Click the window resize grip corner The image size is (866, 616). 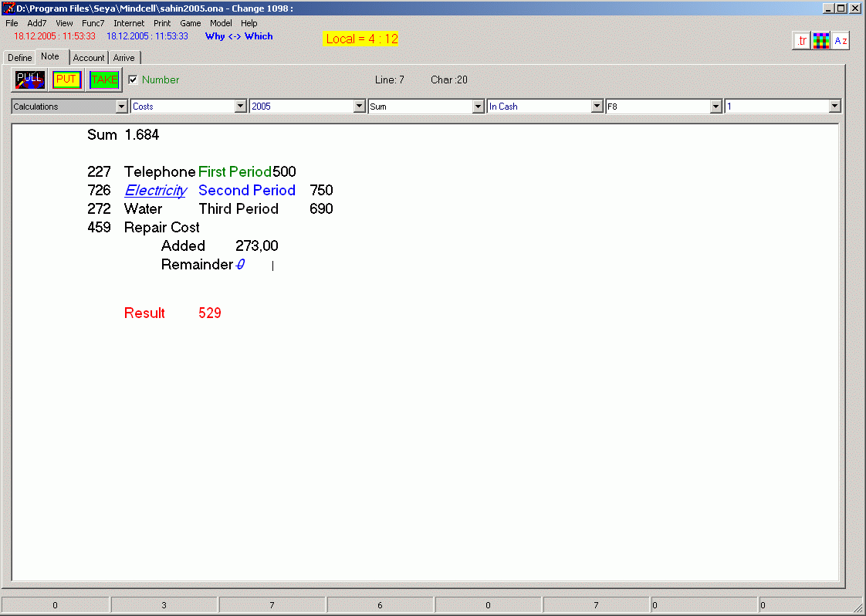858,608
